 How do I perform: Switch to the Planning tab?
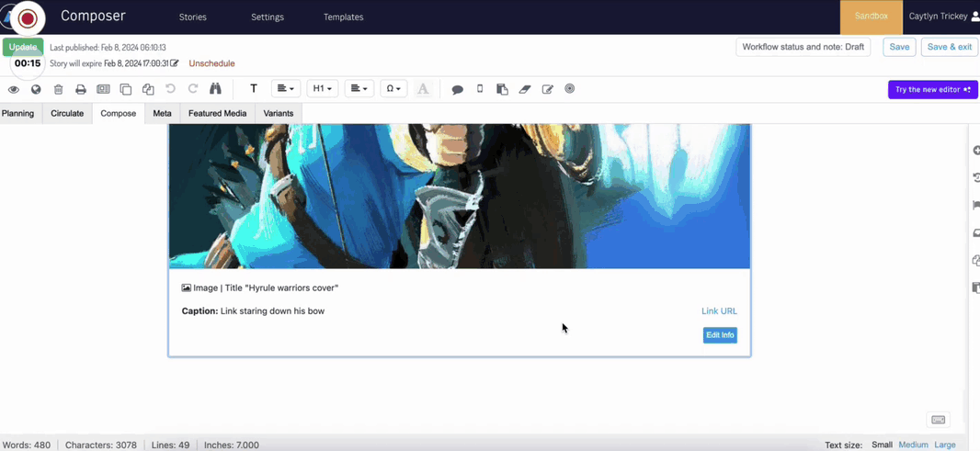tap(18, 114)
